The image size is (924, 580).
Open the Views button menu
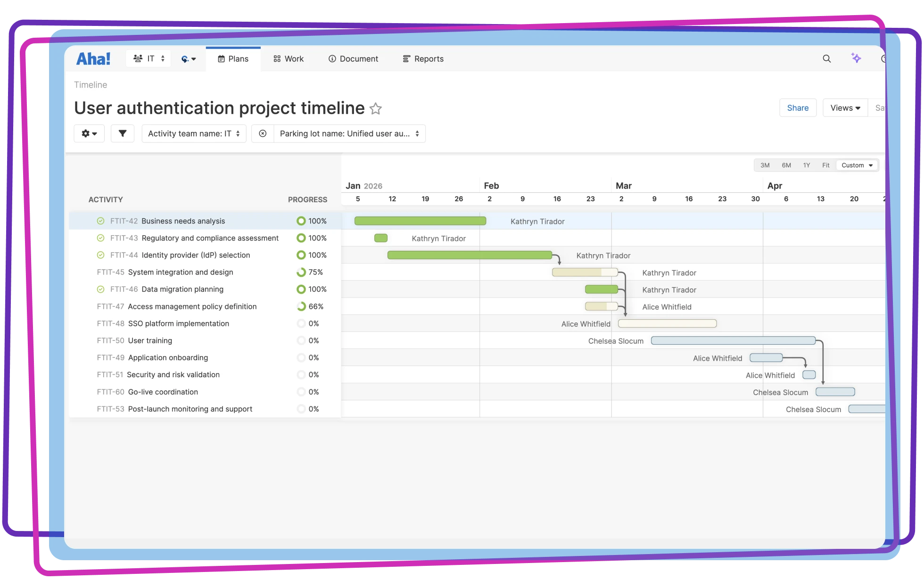tap(845, 108)
